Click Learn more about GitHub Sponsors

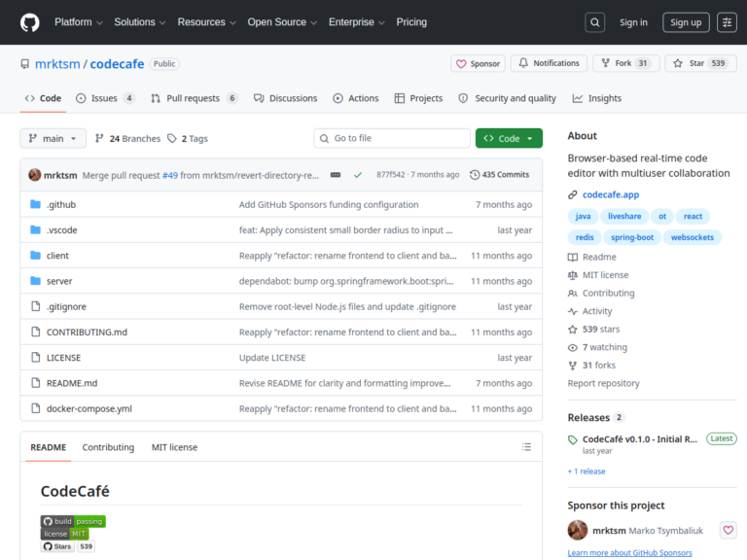click(630, 553)
